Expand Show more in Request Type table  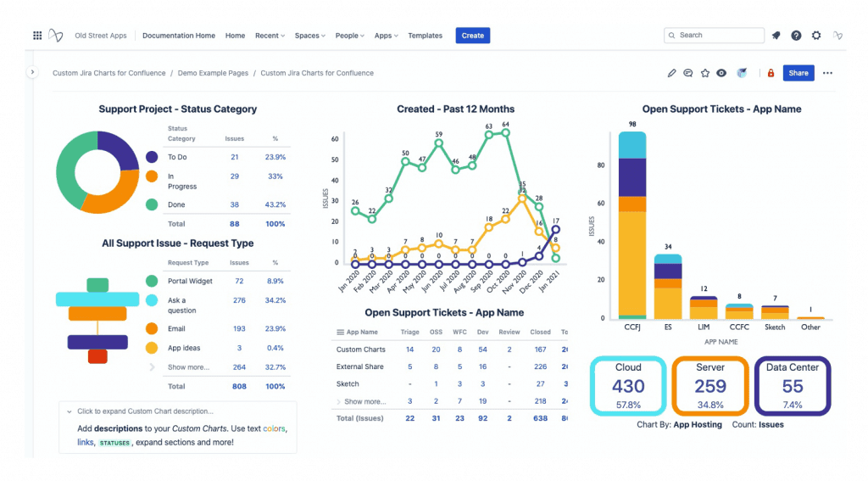(x=188, y=366)
